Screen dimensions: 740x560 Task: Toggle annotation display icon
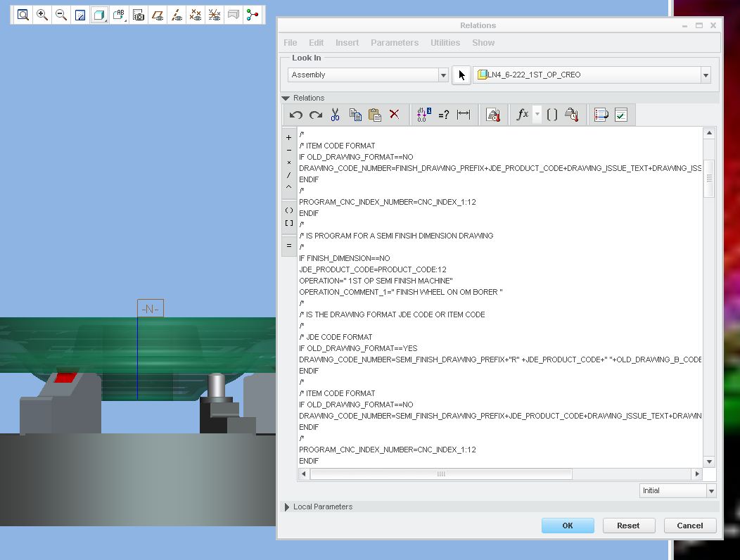click(x=234, y=15)
